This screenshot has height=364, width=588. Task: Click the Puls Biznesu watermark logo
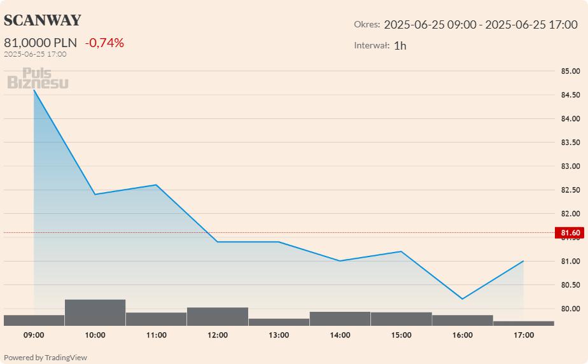pyautogui.click(x=38, y=78)
